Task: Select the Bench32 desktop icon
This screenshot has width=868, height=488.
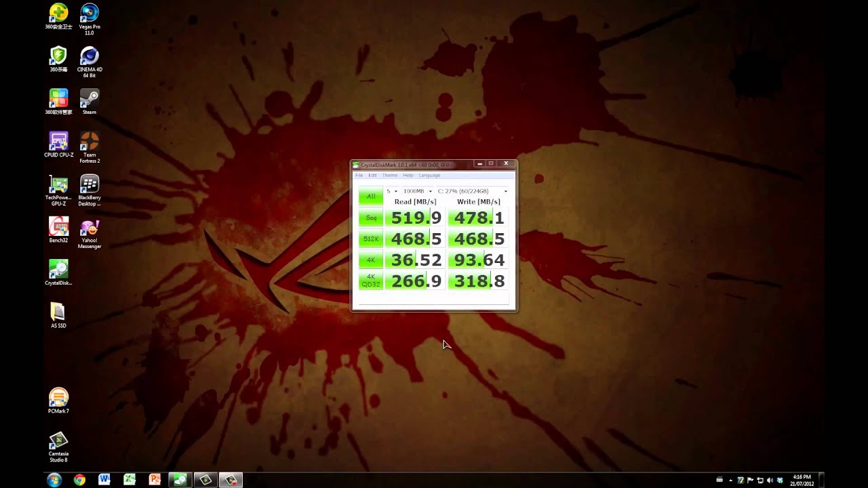Action: click(x=58, y=230)
